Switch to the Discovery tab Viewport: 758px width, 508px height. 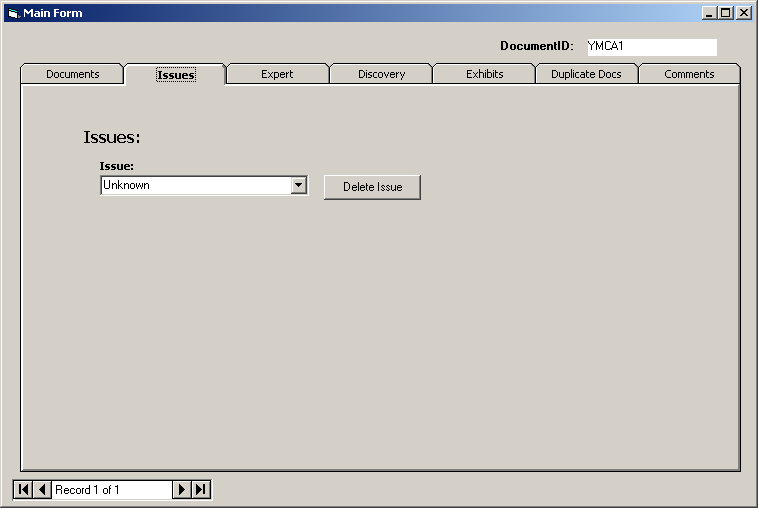[x=381, y=74]
